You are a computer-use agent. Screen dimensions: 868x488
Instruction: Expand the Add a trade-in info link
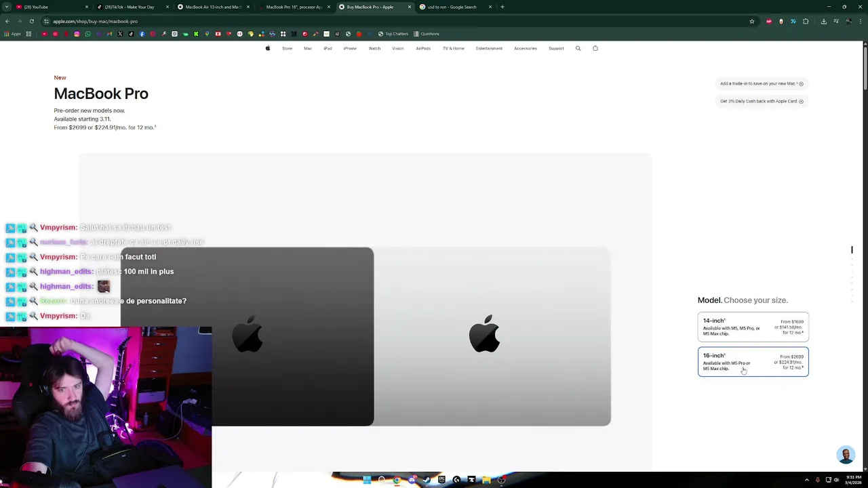[762, 83]
